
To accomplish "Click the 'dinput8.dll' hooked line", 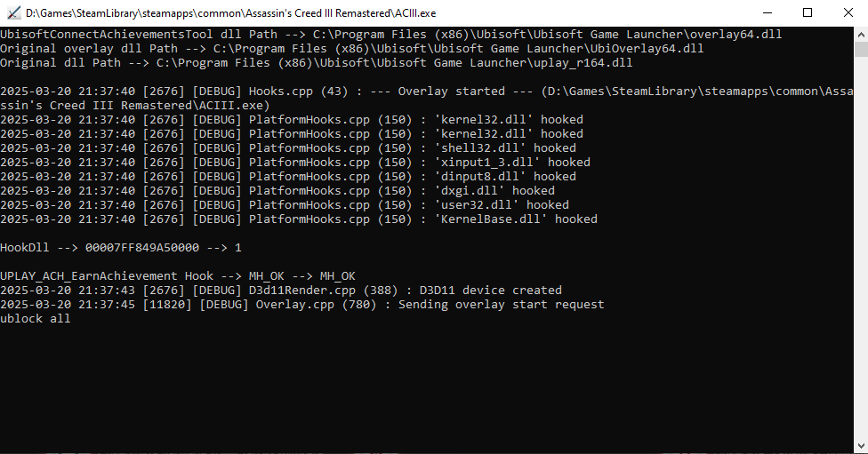I will click(288, 177).
